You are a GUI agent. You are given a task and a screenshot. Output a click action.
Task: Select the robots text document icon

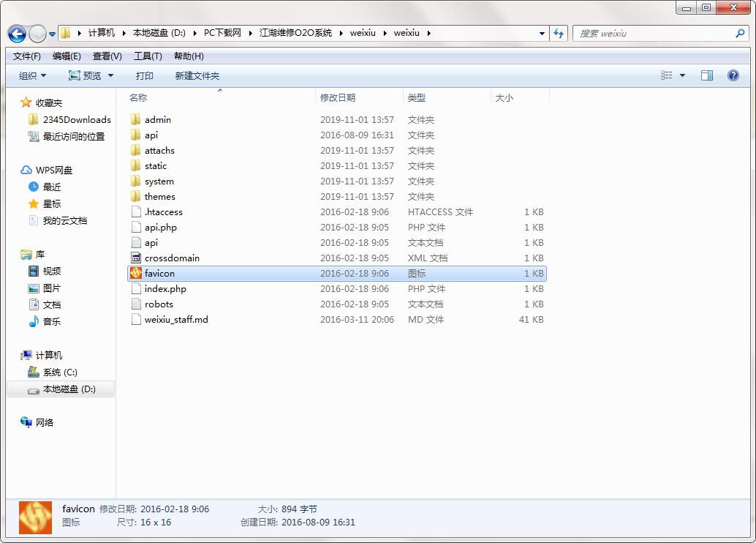[136, 304]
